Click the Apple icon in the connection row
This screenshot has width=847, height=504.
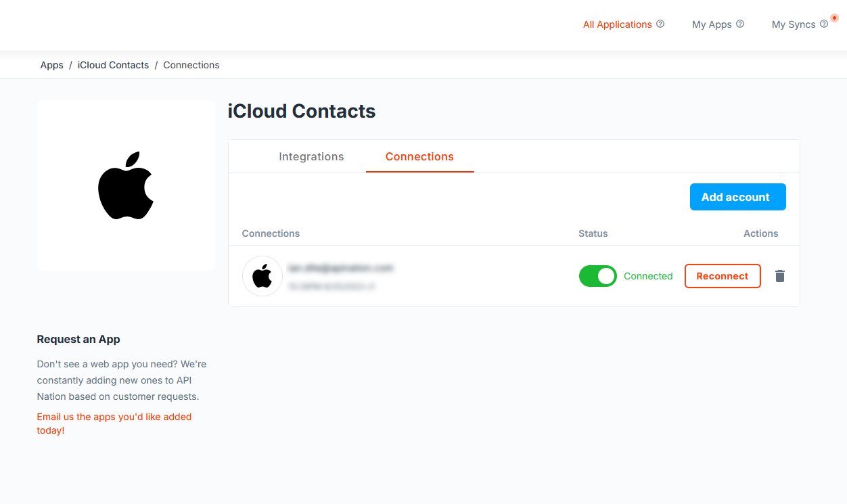pos(262,276)
